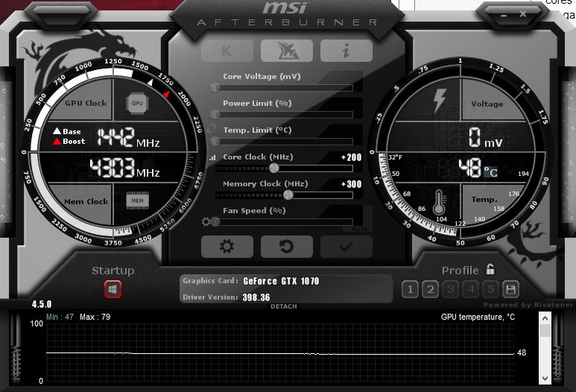Select profile slot 1
The width and height of the screenshot is (576, 392).
click(x=410, y=289)
